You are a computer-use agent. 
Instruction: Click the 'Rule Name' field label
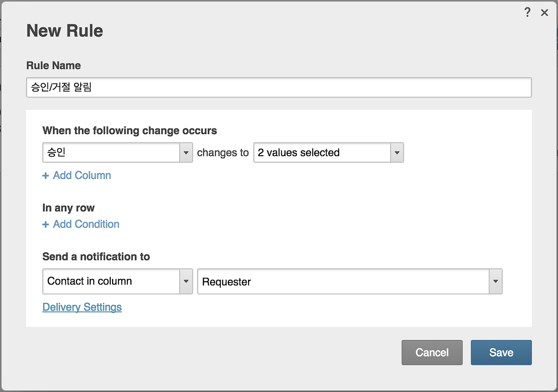tap(54, 66)
